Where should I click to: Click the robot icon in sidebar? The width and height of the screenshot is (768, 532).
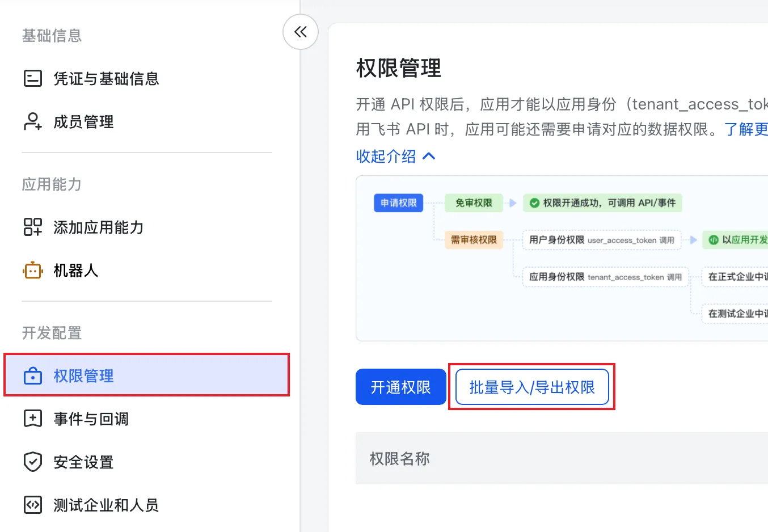click(x=33, y=271)
